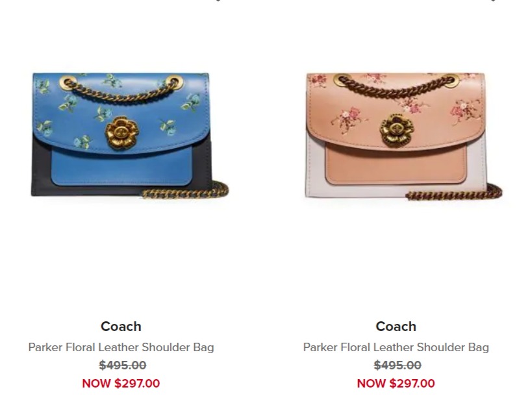Open pink bag's Parker Floral Leather Shoulder Bag title
This screenshot has height=420, width=517.
[396, 347]
